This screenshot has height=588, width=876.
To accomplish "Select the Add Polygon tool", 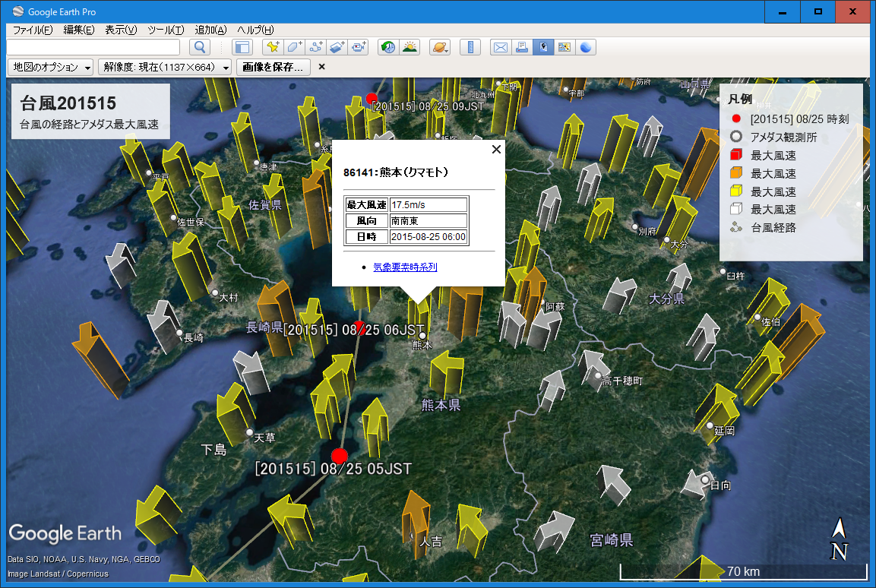I will 295,47.
